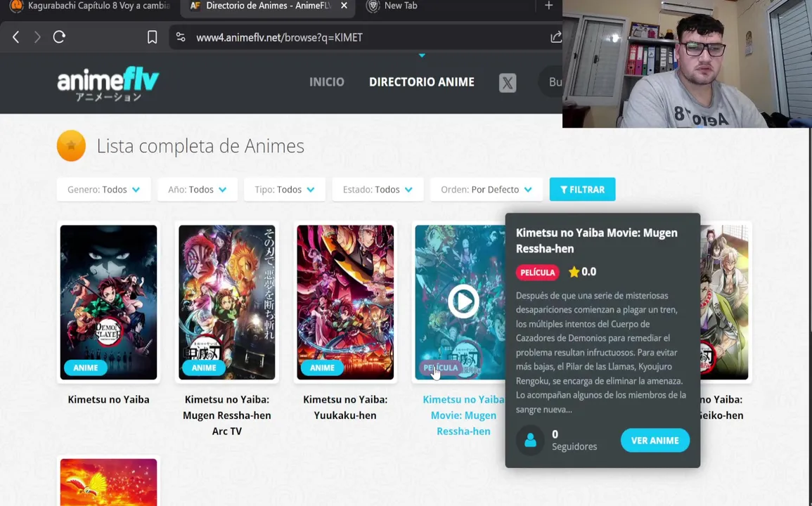Open the X (Twitter) social icon
The height and width of the screenshot is (506, 812).
point(508,83)
